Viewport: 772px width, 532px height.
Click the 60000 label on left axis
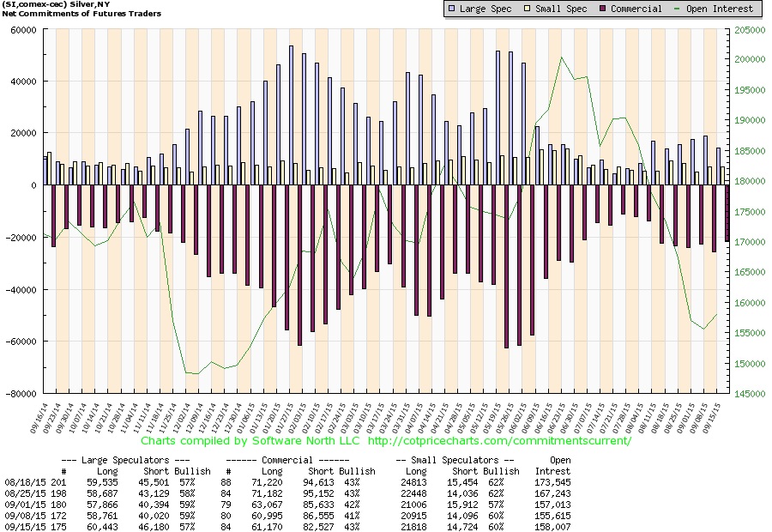point(23,30)
